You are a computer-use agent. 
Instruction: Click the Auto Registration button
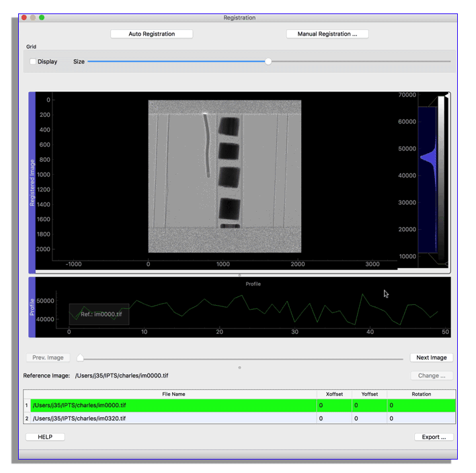[x=151, y=34]
